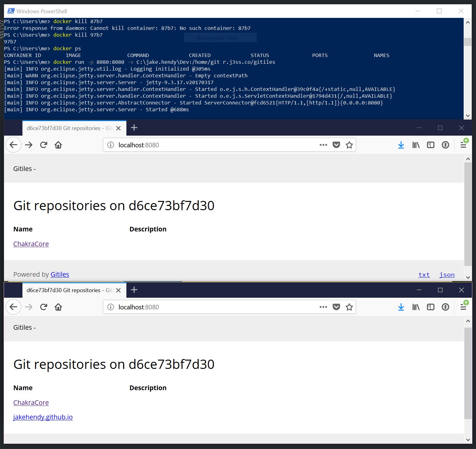This screenshot has height=449, width=476.
Task: Click PowerShell scrollbar down arrow
Action: pos(468,116)
